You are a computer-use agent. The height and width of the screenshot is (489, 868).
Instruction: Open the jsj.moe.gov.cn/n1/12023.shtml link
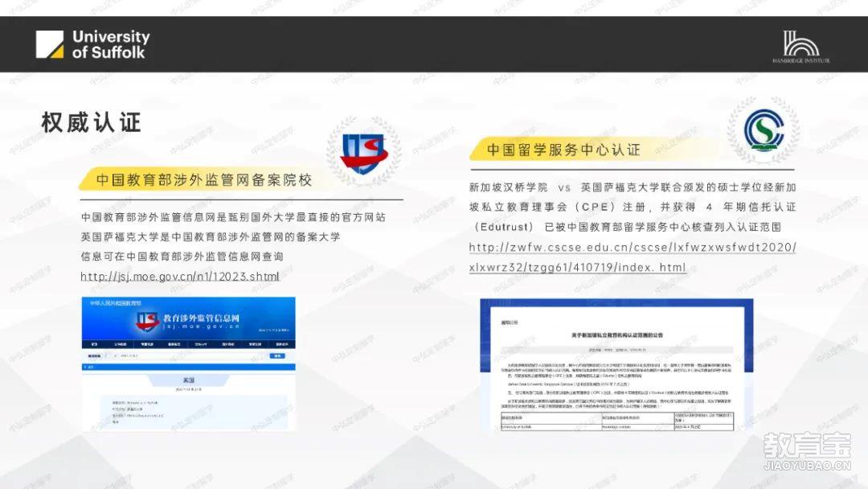tap(180, 277)
